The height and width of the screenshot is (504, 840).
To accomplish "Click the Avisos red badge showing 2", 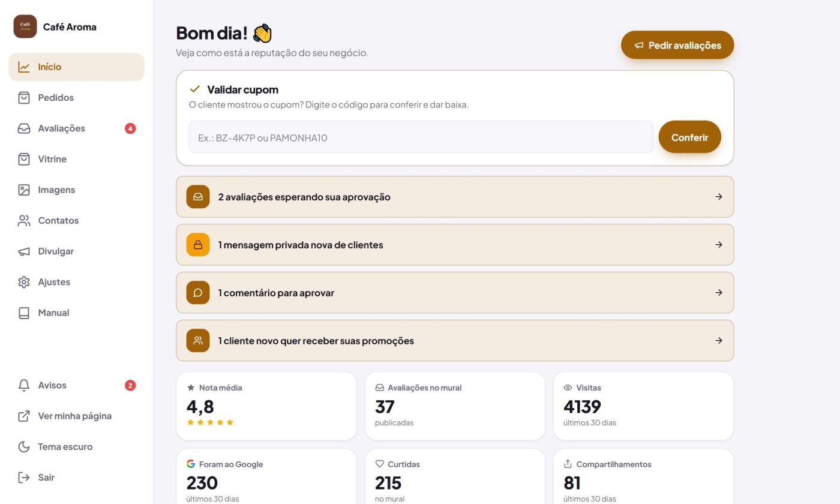I will click(x=130, y=385).
